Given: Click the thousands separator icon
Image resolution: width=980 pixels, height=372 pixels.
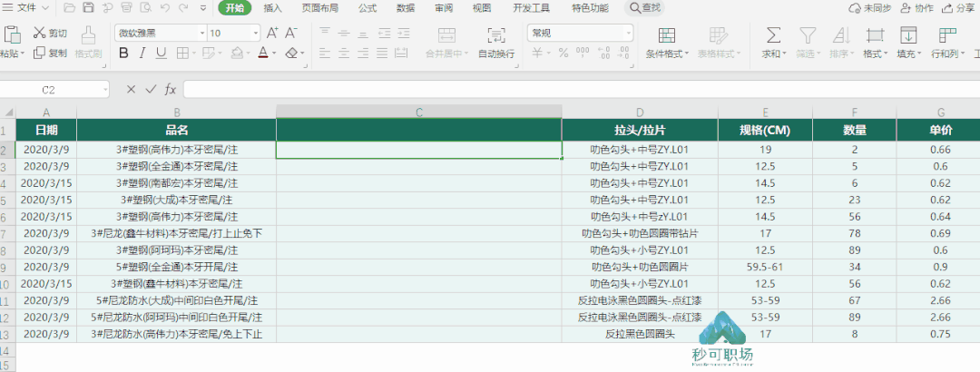Looking at the screenshot, I should tap(583, 54).
